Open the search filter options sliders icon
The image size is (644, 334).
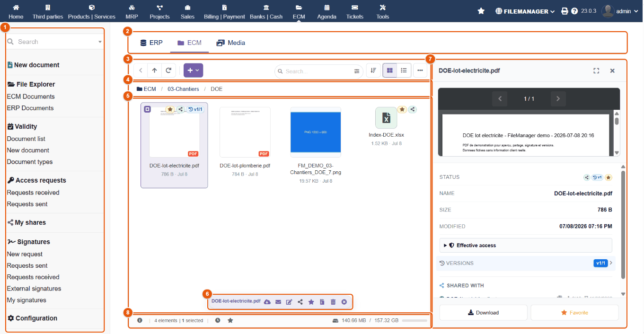tap(357, 71)
